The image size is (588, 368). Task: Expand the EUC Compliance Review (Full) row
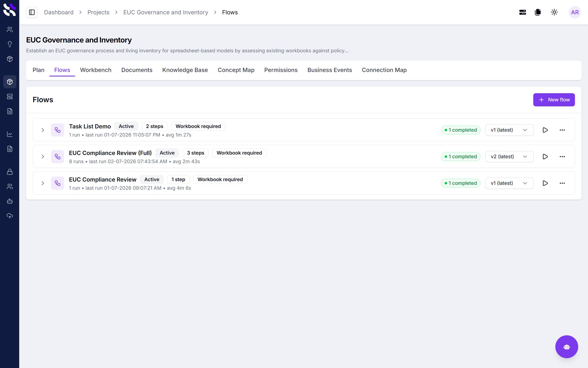click(x=43, y=157)
